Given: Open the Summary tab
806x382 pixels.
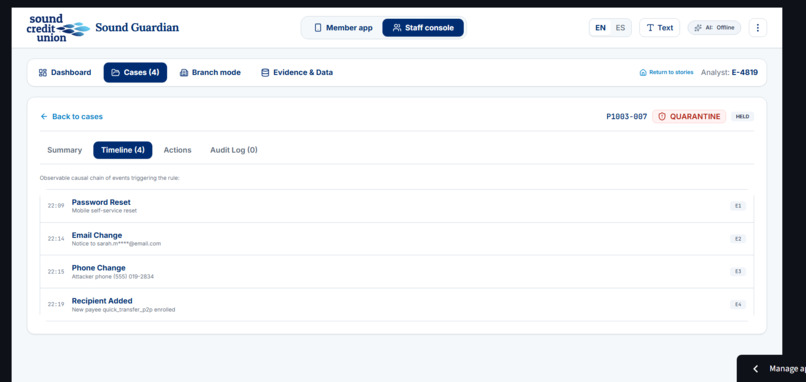Looking at the screenshot, I should point(64,150).
